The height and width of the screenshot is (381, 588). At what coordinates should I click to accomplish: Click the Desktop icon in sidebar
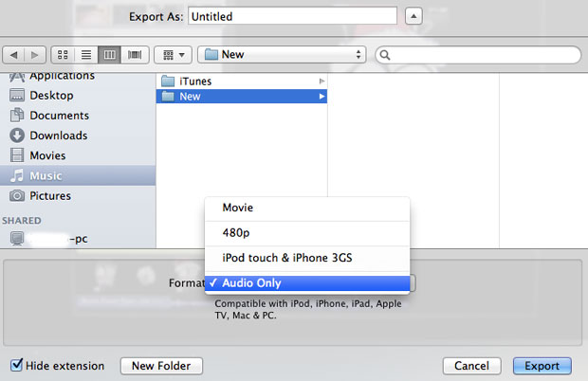(17, 96)
